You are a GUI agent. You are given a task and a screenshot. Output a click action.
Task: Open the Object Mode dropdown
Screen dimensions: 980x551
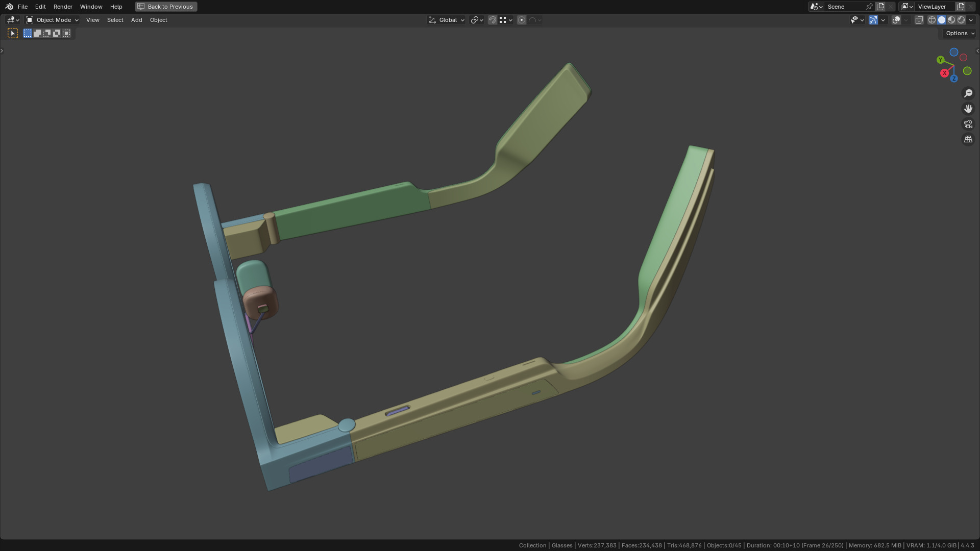(x=52, y=20)
